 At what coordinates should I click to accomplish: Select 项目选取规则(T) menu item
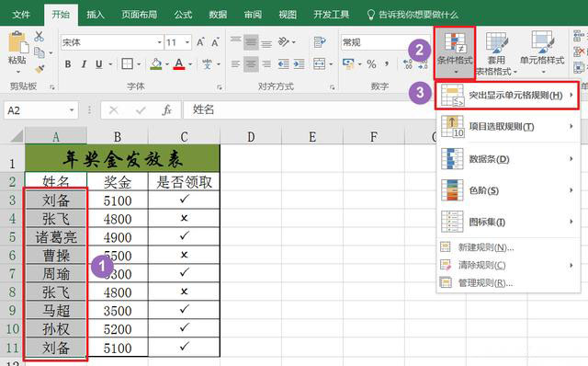[x=508, y=127]
